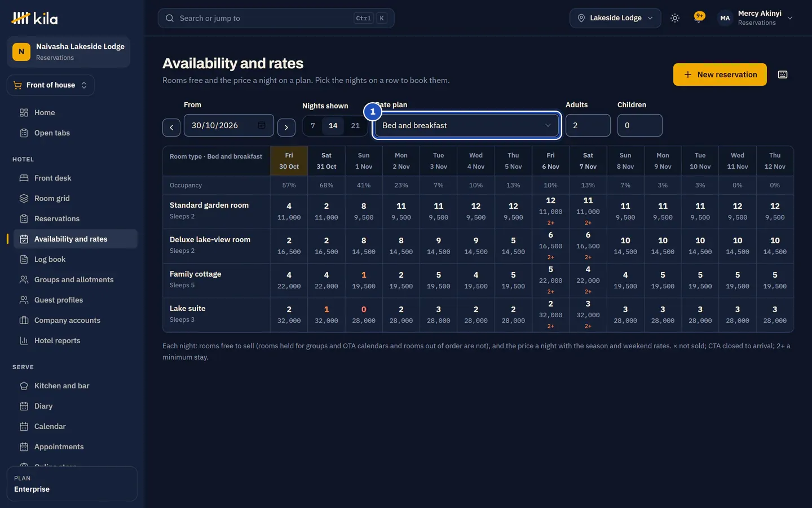Toggle the light/dark theme sun icon

click(x=675, y=18)
